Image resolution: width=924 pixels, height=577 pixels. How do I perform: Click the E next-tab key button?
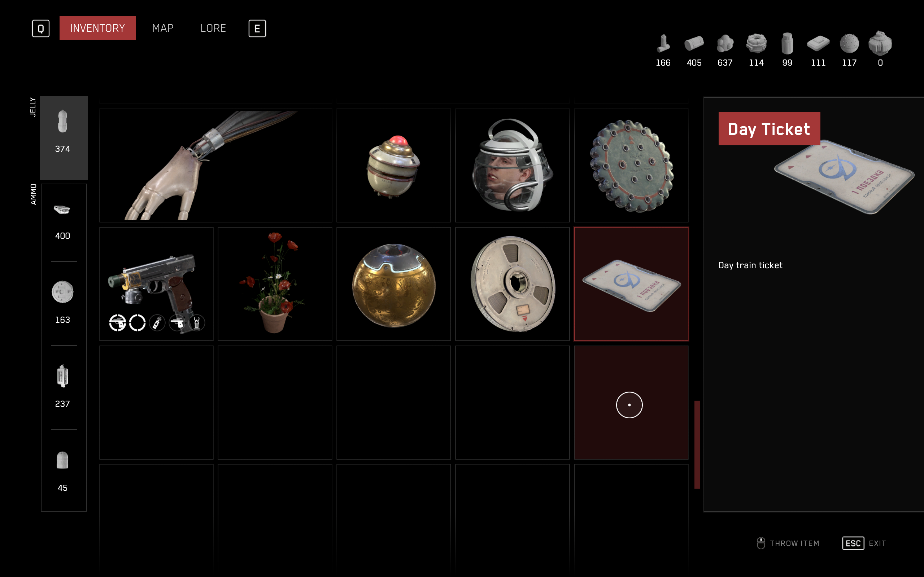coord(257,28)
